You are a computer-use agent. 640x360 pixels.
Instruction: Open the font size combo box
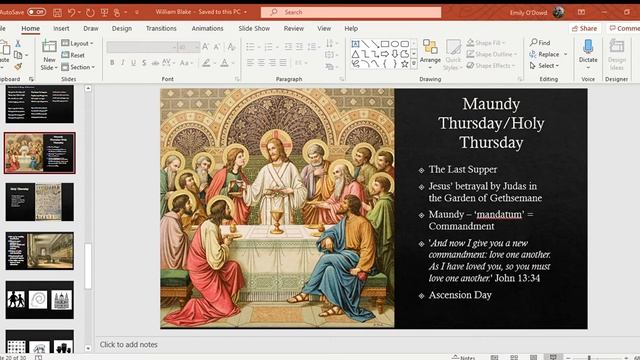(189, 47)
